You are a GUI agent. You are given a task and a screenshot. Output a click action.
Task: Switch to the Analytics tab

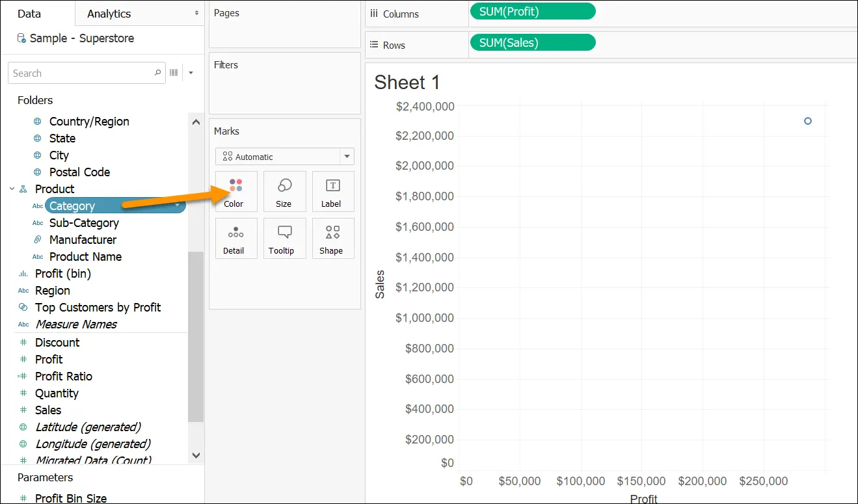(x=109, y=14)
